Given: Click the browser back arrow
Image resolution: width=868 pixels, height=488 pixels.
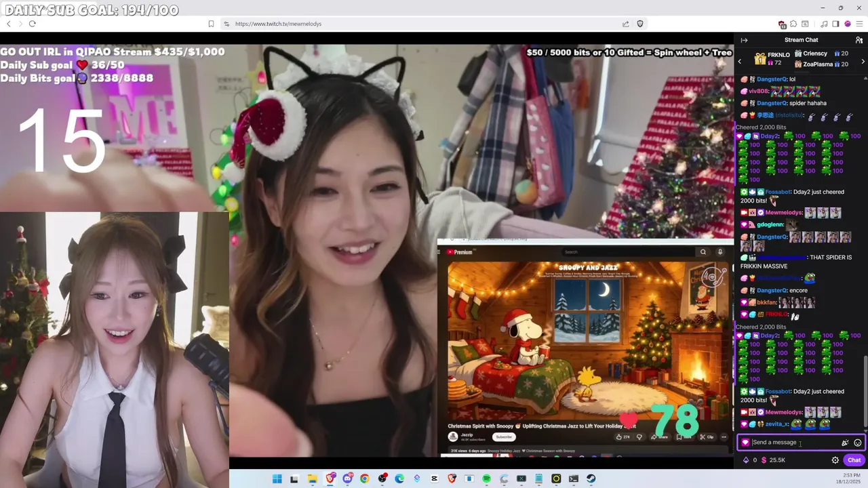Looking at the screenshot, I should 9,24.
